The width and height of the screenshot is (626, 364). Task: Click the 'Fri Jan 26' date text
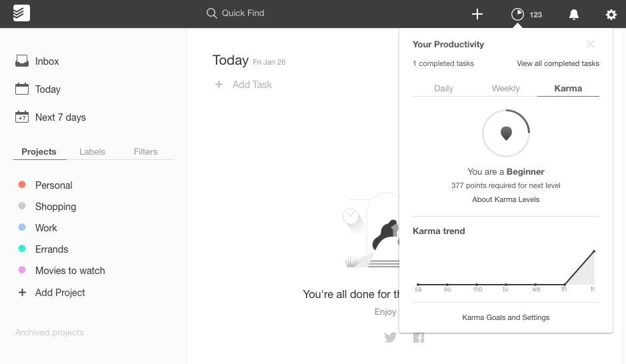tap(269, 62)
